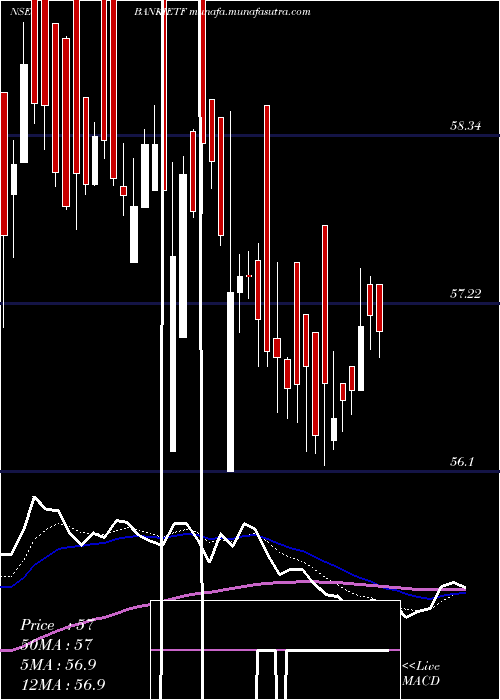Click the MACD inset panel box
This screenshot has width=500, height=700.
pyautogui.click(x=275, y=650)
